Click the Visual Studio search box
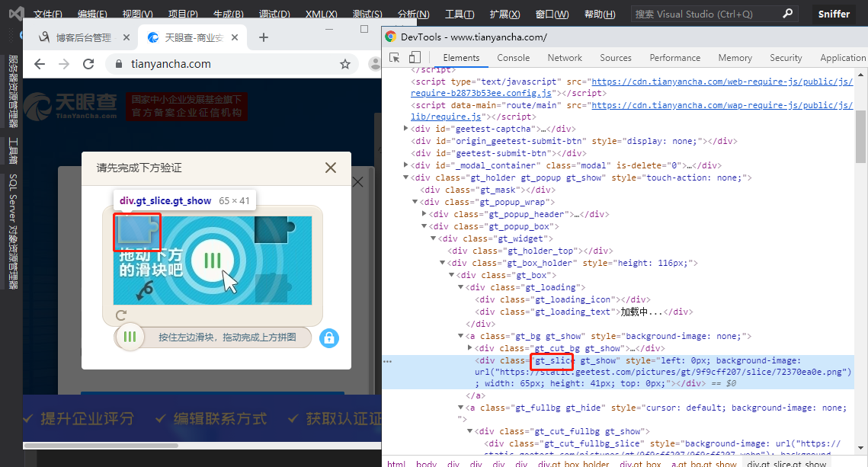This screenshot has width=868, height=467. click(715, 14)
